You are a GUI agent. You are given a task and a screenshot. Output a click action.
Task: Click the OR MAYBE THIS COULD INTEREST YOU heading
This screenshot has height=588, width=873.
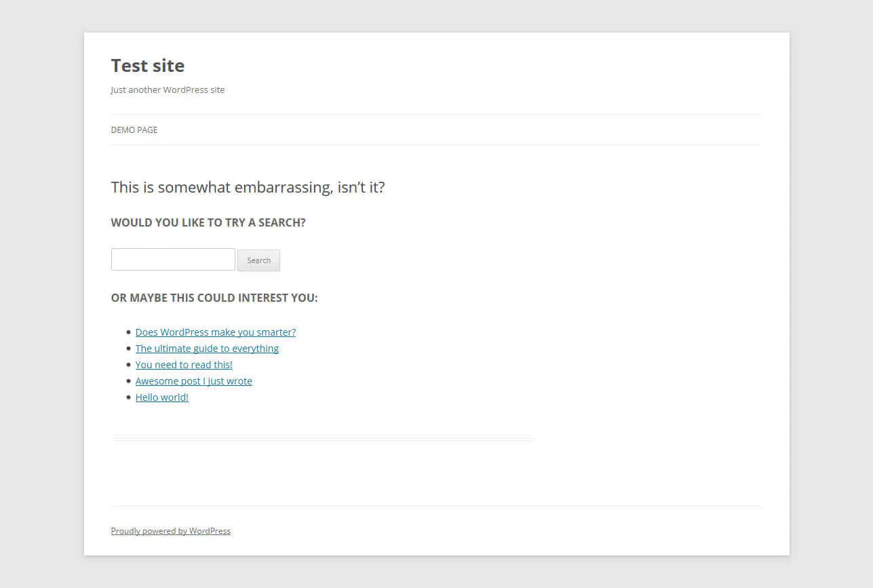click(214, 298)
